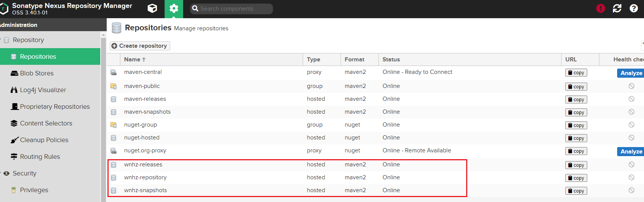Copy URL of nuget-group
Viewport: 644px width, 202px height.
point(576,125)
